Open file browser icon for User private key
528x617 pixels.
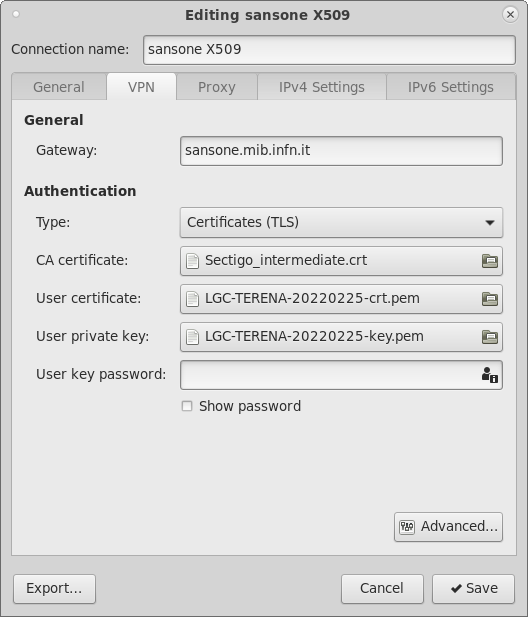point(489,337)
